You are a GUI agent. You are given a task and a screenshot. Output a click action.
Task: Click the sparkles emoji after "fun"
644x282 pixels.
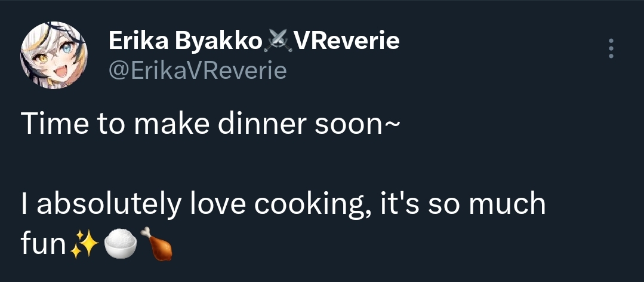coord(83,243)
